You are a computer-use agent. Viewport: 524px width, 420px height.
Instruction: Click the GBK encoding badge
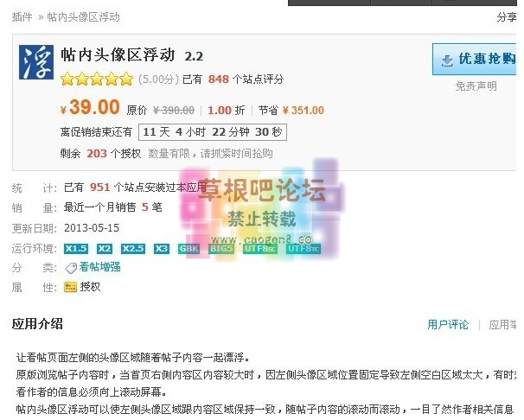pyautogui.click(x=189, y=249)
